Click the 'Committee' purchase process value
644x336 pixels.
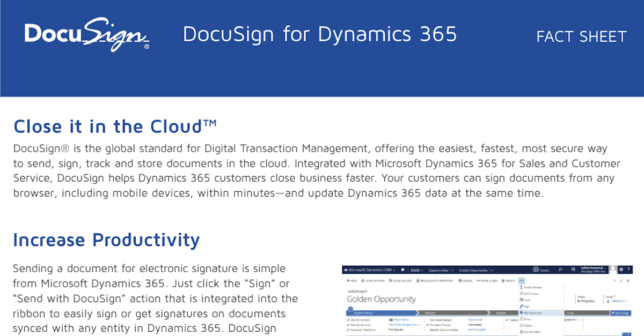(x=475, y=324)
